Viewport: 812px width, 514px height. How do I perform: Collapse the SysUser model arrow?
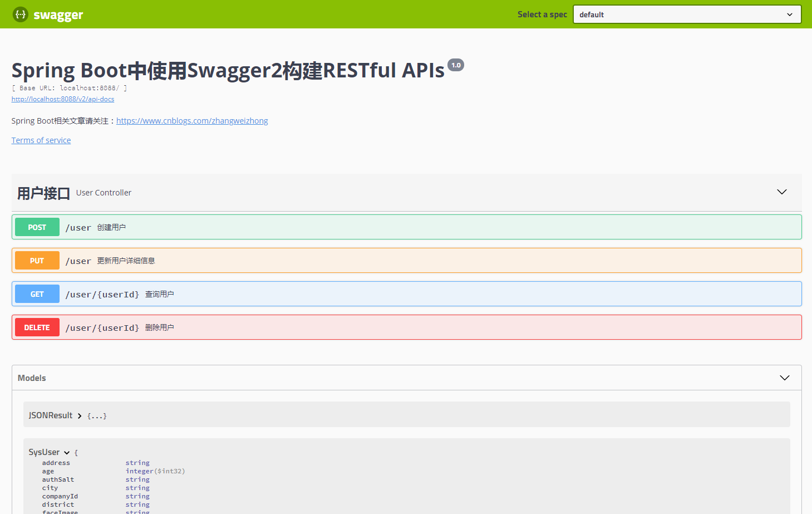pos(67,453)
